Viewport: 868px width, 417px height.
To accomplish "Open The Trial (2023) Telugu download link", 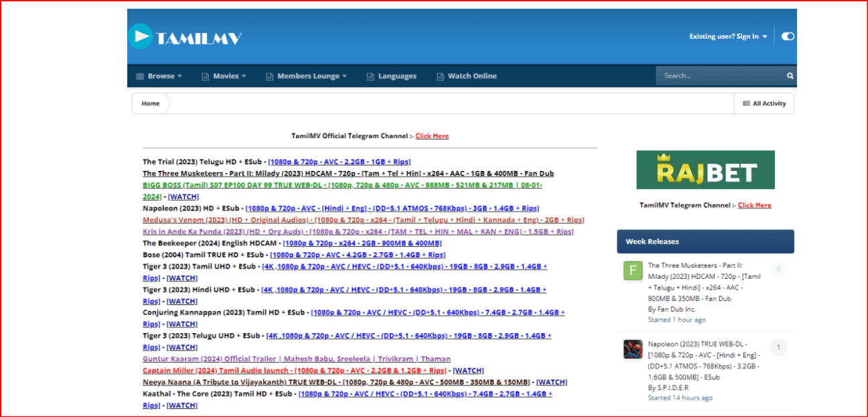I will tap(339, 162).
